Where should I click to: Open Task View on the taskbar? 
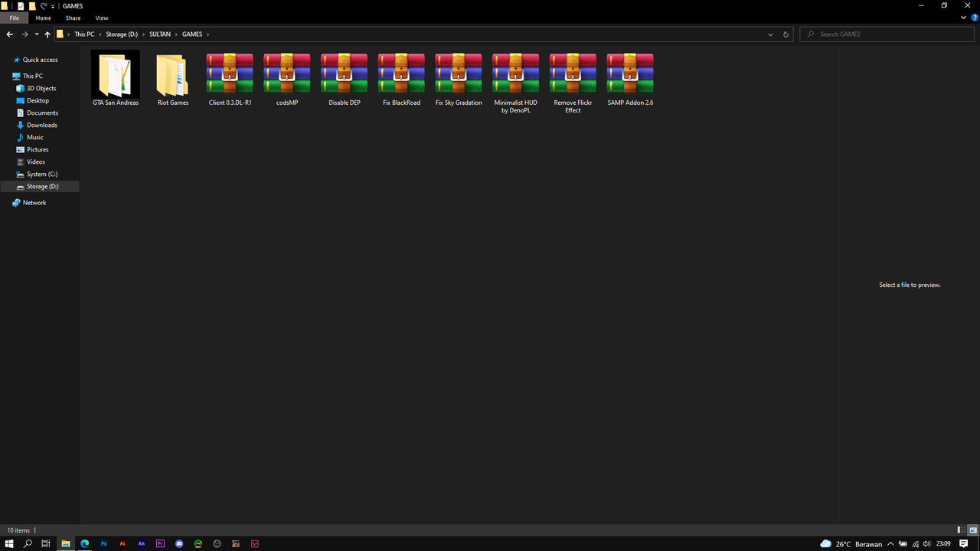[46, 543]
